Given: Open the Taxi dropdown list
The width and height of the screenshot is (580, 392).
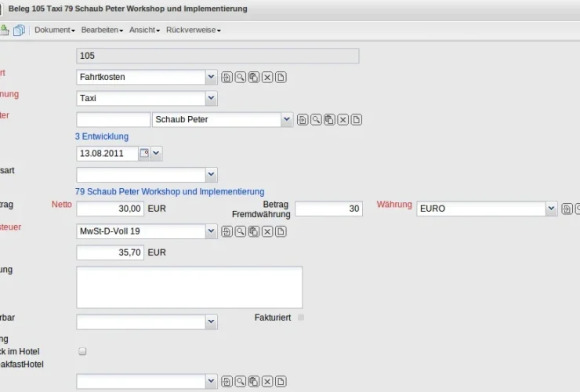Looking at the screenshot, I should coord(210,99).
